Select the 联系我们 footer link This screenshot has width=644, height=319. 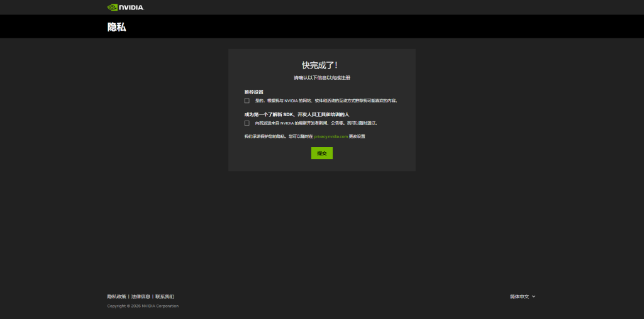click(165, 296)
